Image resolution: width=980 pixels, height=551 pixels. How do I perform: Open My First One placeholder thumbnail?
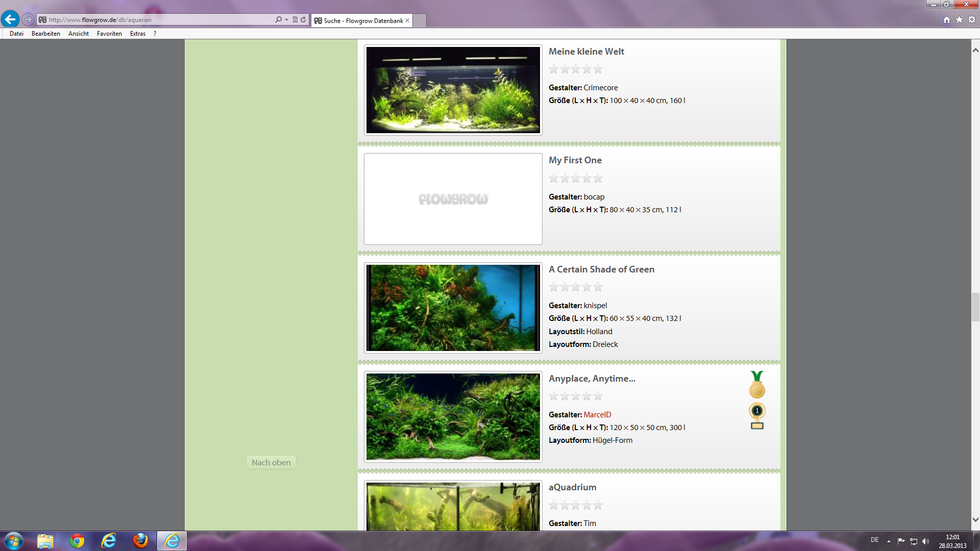(x=453, y=199)
